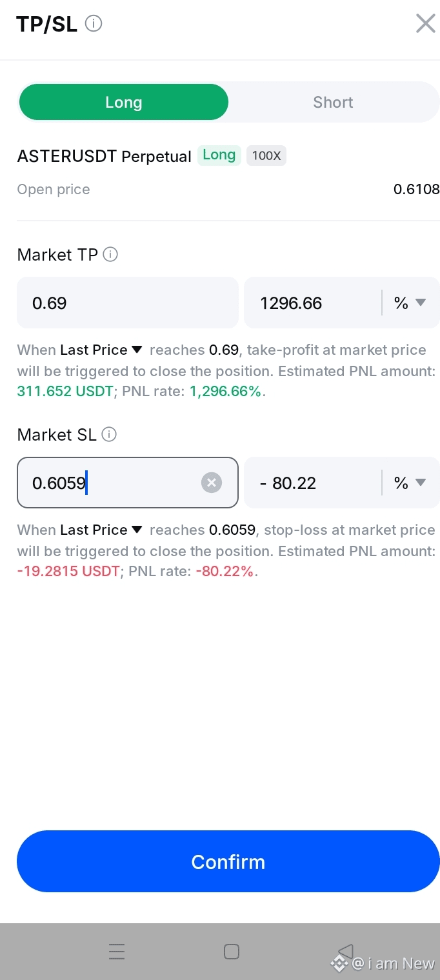
Task: Expand Last Price trigger in TP description
Action: point(101,350)
